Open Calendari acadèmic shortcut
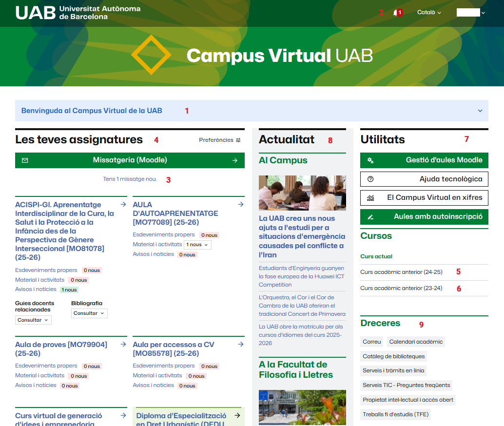Screen dimensions: 504x426 point(416,342)
